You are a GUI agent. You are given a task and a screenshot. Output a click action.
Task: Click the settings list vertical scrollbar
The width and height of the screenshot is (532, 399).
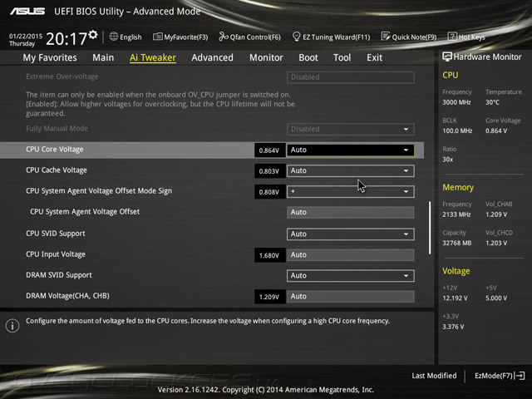(430, 228)
